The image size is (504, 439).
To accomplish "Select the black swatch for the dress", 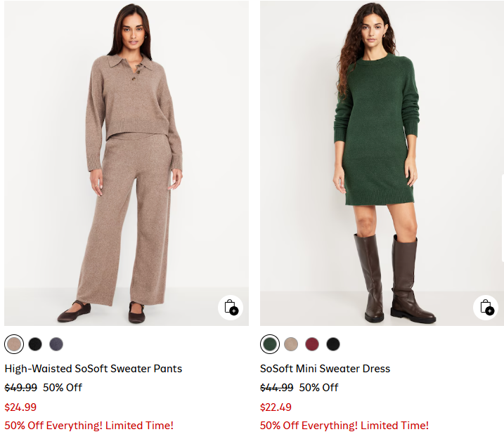I will coord(333,344).
